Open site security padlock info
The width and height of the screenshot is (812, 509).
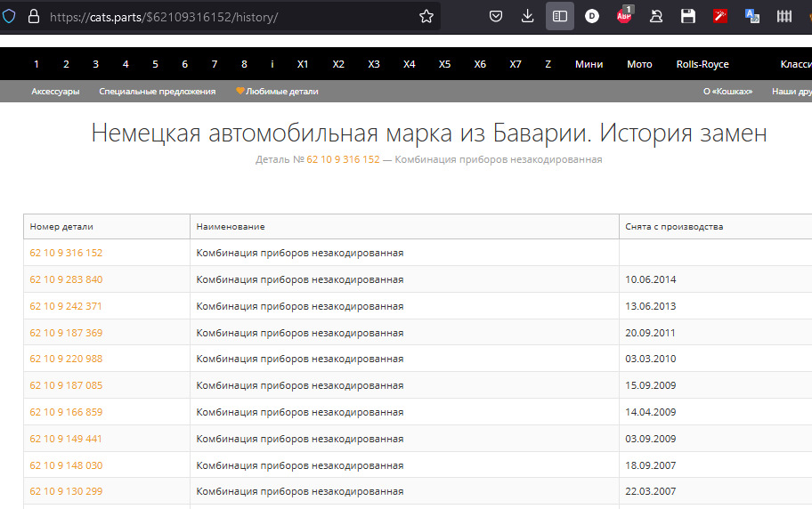(34, 17)
